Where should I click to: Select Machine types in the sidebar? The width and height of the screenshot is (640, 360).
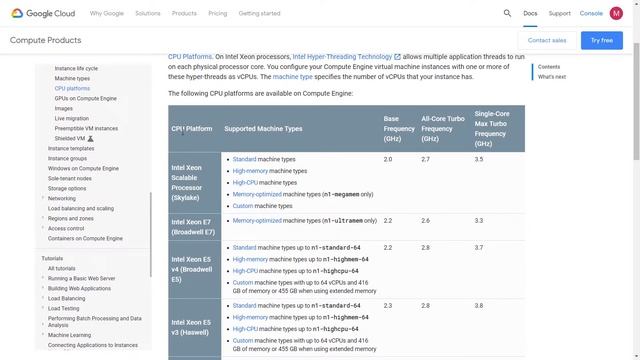(72, 78)
